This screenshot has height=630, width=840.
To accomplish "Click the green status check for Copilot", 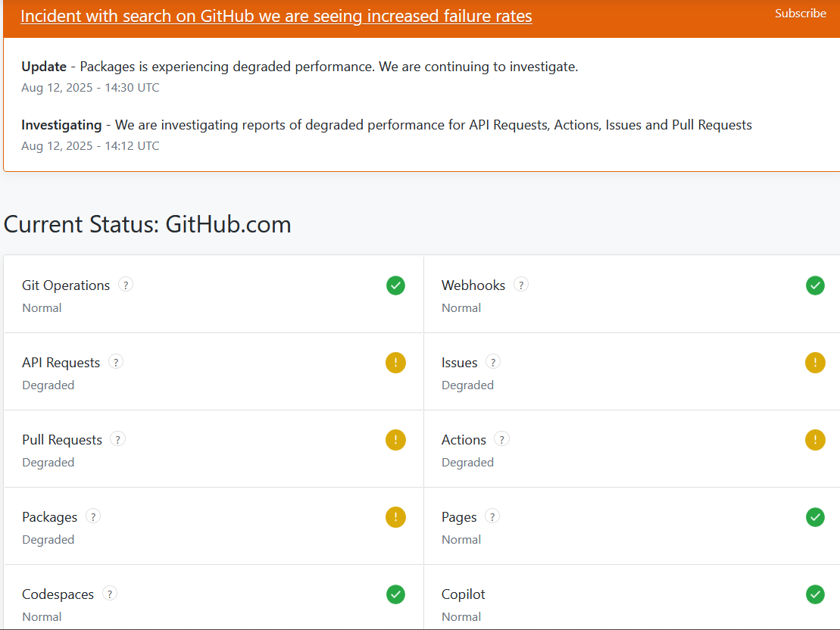I will click(815, 594).
